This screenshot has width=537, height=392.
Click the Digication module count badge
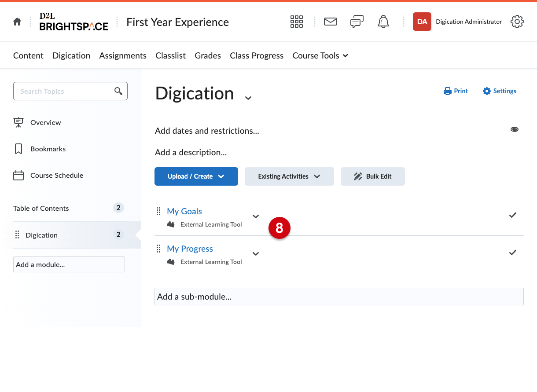(x=118, y=234)
